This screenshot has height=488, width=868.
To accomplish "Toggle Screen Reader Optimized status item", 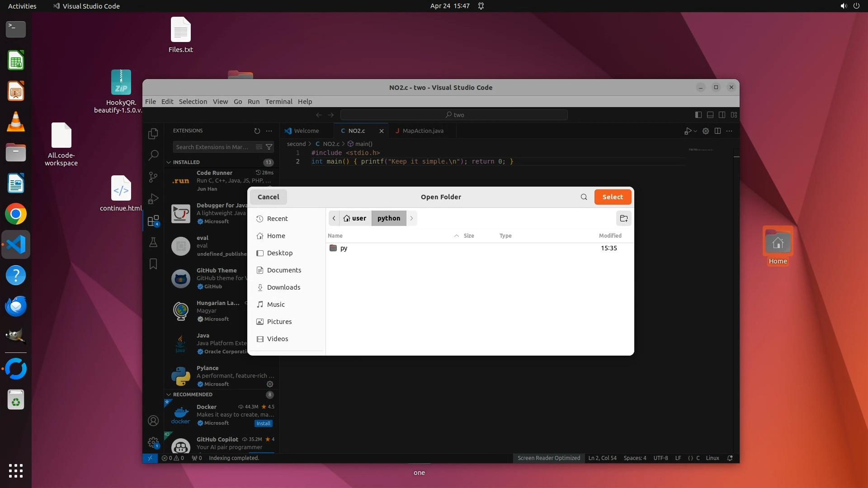I will click(548, 458).
